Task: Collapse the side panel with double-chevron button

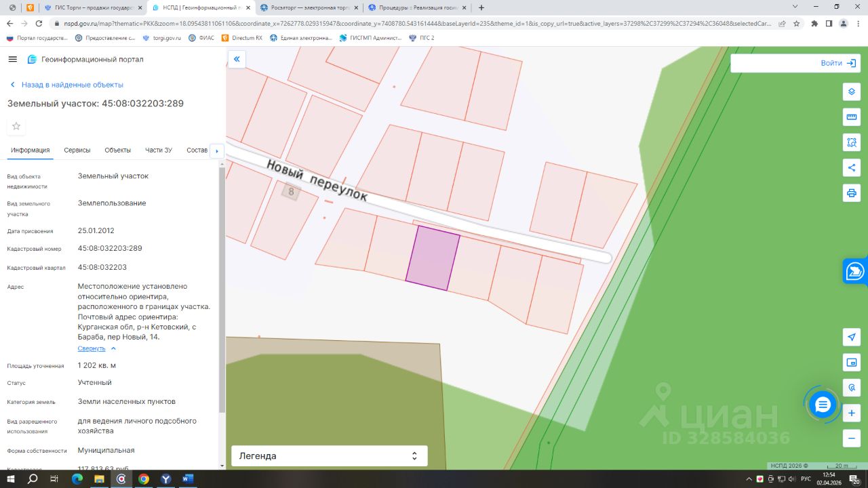Action: (x=237, y=60)
